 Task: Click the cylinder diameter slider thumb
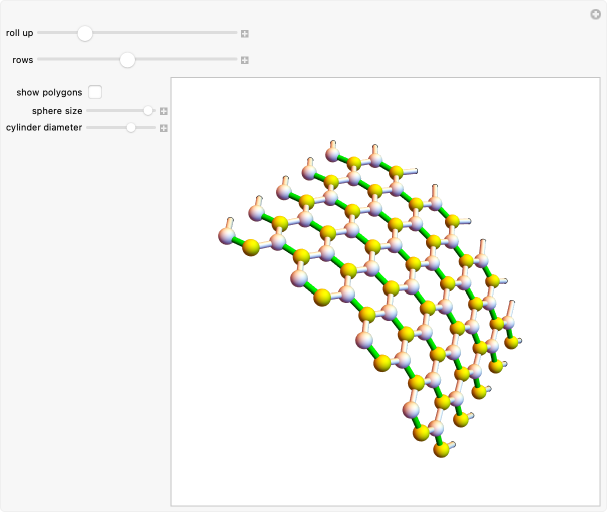coord(130,128)
